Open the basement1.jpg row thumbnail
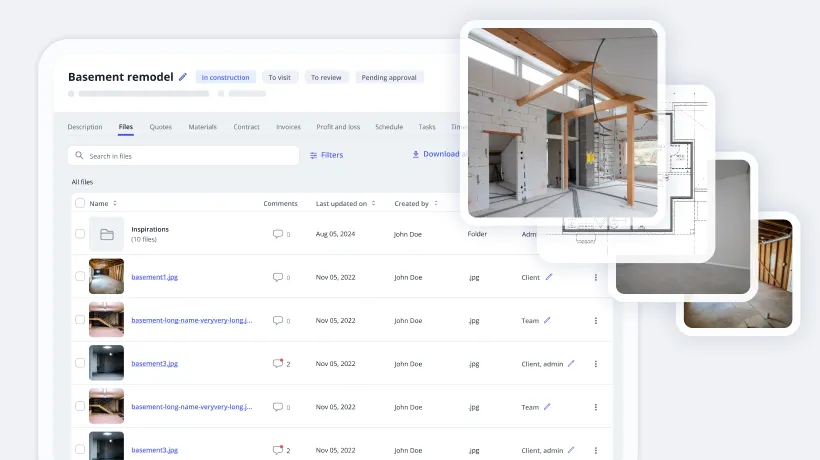 [107, 277]
